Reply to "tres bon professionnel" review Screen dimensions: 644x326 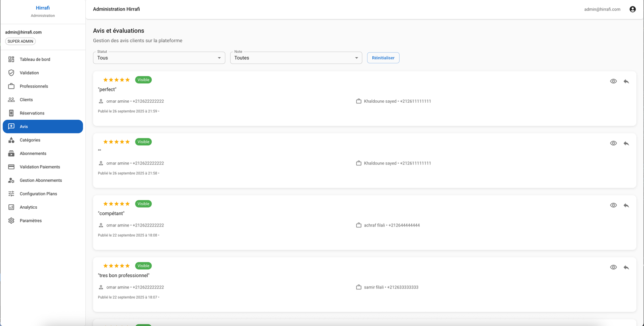point(626,268)
